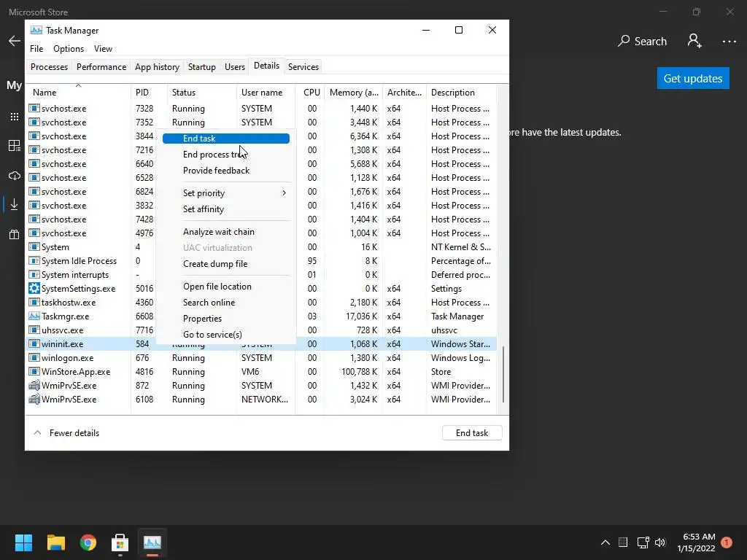The image size is (747, 560).
Task: Click the WinStore.App.exe process icon
Action: [x=34, y=371]
